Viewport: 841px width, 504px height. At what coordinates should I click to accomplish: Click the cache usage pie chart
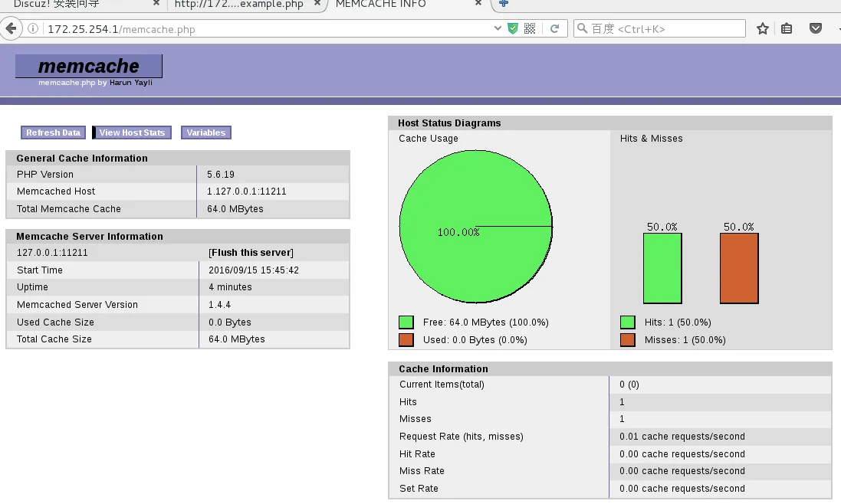(x=476, y=226)
